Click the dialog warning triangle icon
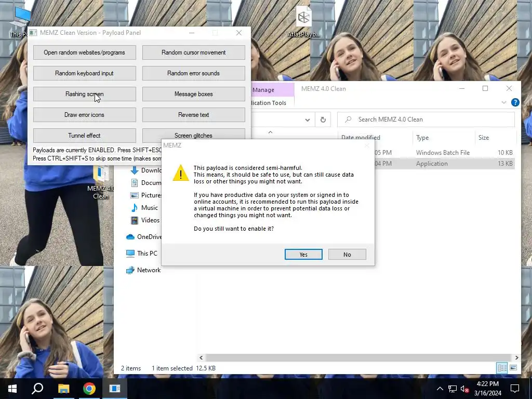Screen dimensions: 532x399 [x=181, y=173]
